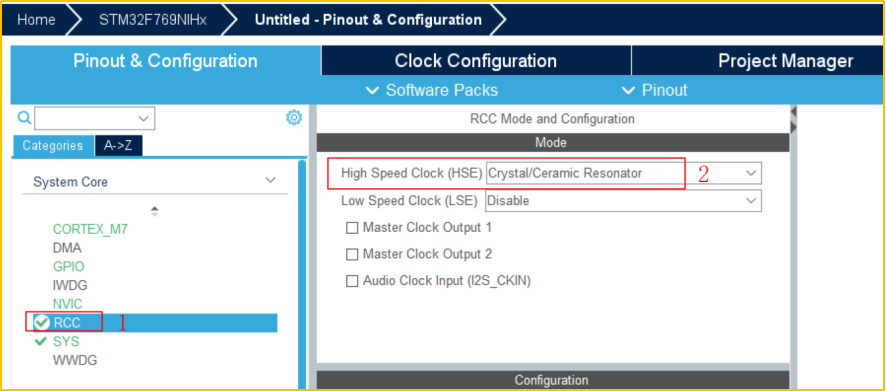Select the A->Z tab

coord(118,146)
